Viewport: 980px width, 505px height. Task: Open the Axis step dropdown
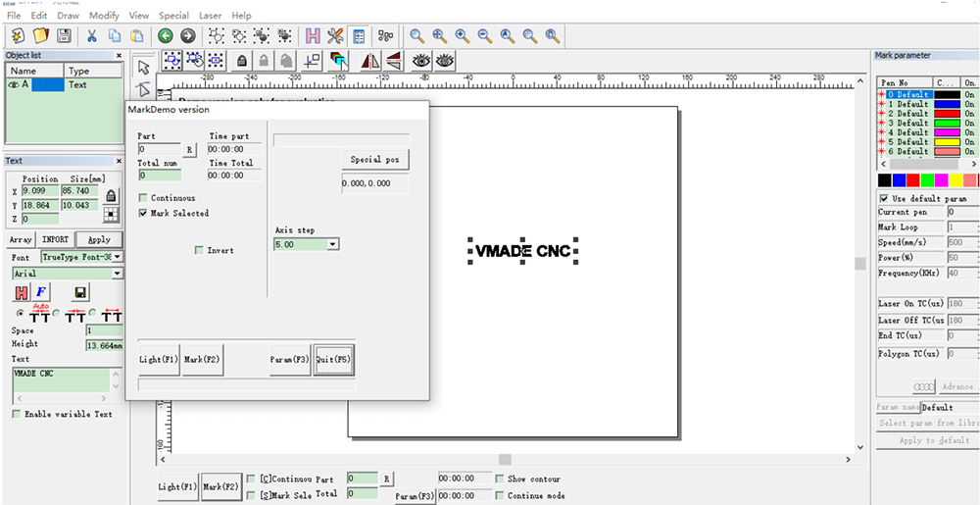(x=333, y=245)
